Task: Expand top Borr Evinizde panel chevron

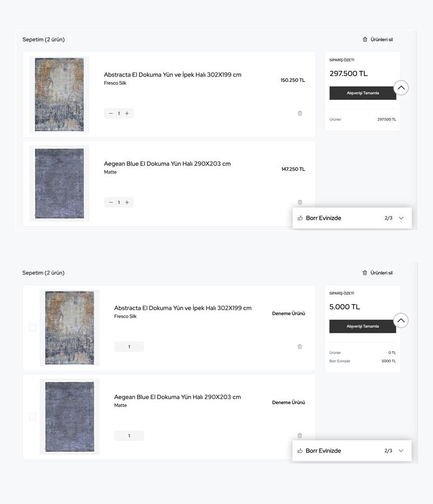Action: point(401,218)
